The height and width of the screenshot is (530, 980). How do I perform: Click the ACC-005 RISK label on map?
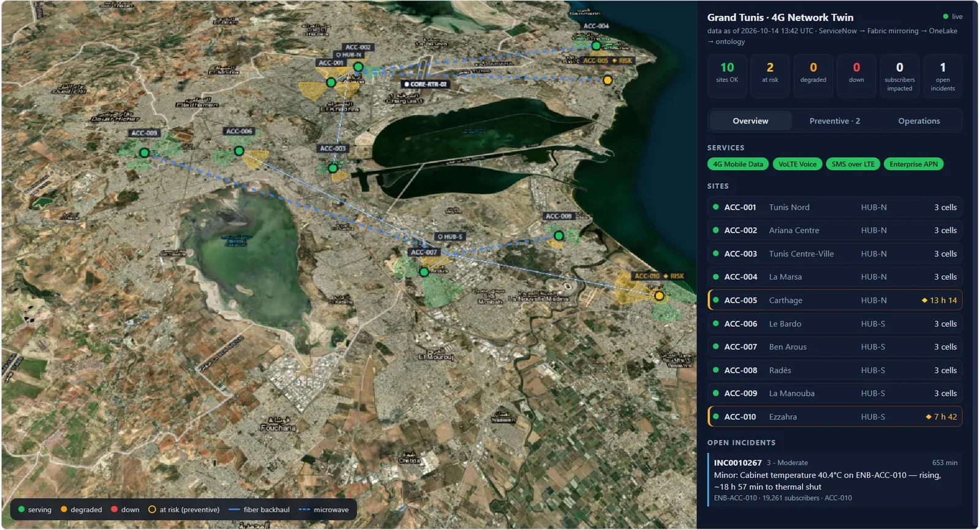(x=608, y=61)
